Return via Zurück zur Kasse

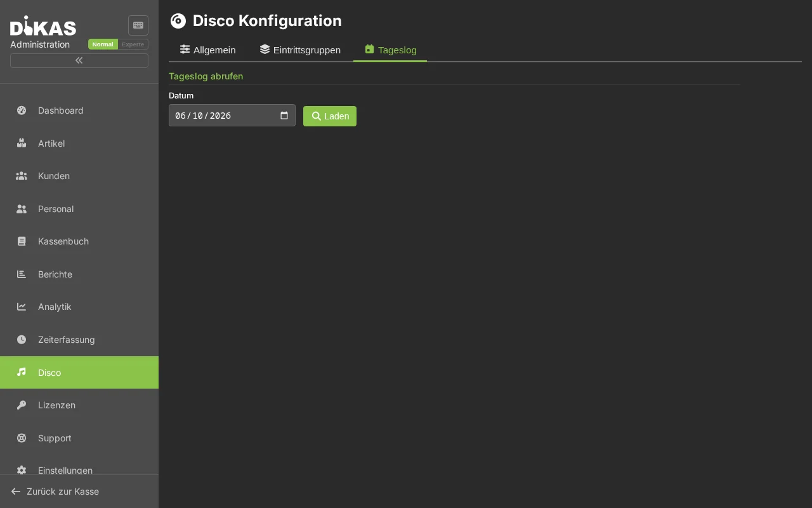pyautogui.click(x=79, y=491)
